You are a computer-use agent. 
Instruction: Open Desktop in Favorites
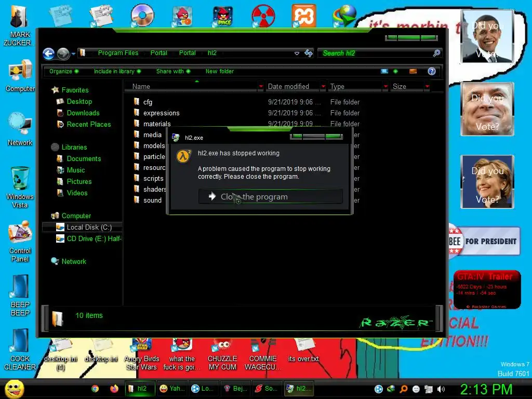click(x=79, y=101)
